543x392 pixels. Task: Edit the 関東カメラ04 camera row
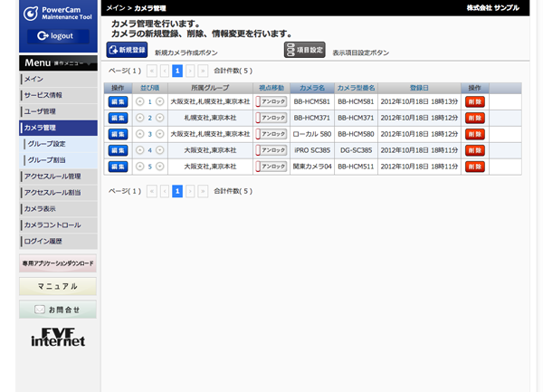118,167
